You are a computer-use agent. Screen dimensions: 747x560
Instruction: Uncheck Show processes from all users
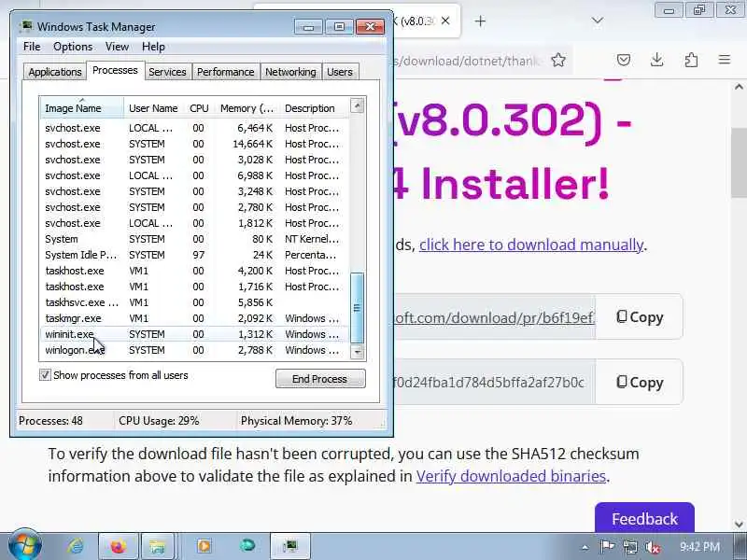pos(45,375)
